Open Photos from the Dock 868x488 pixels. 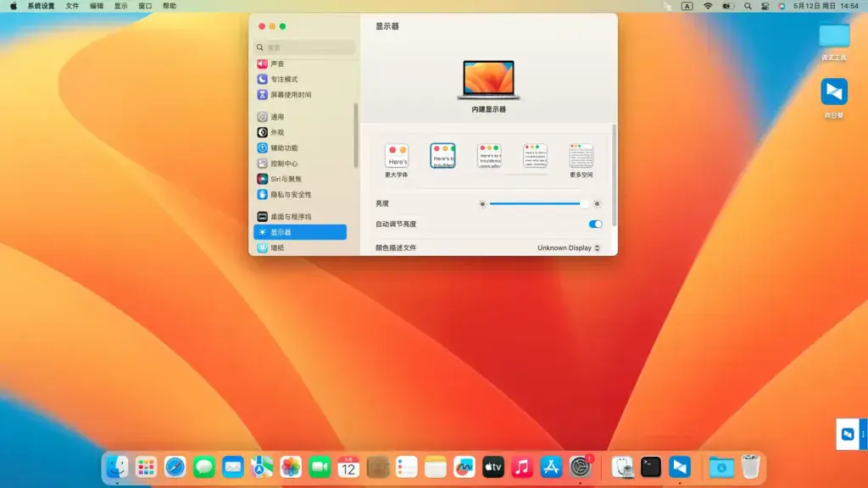click(x=291, y=468)
